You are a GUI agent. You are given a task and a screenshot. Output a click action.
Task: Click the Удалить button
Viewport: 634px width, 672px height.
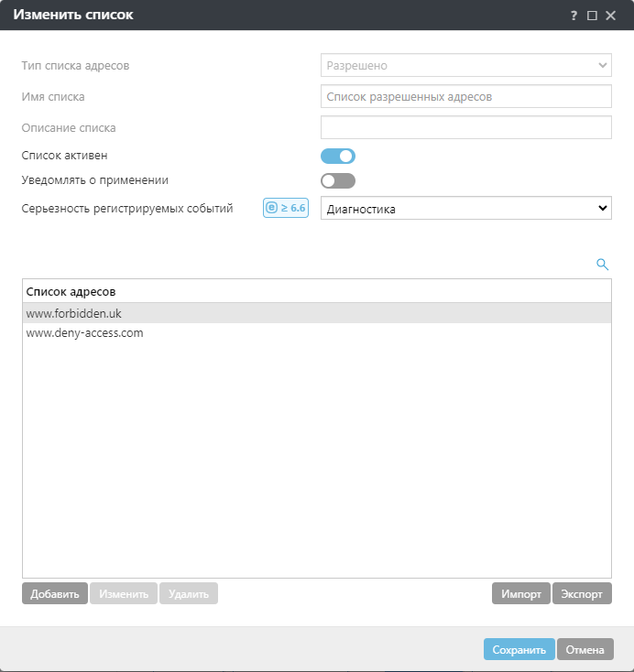pyautogui.click(x=189, y=593)
